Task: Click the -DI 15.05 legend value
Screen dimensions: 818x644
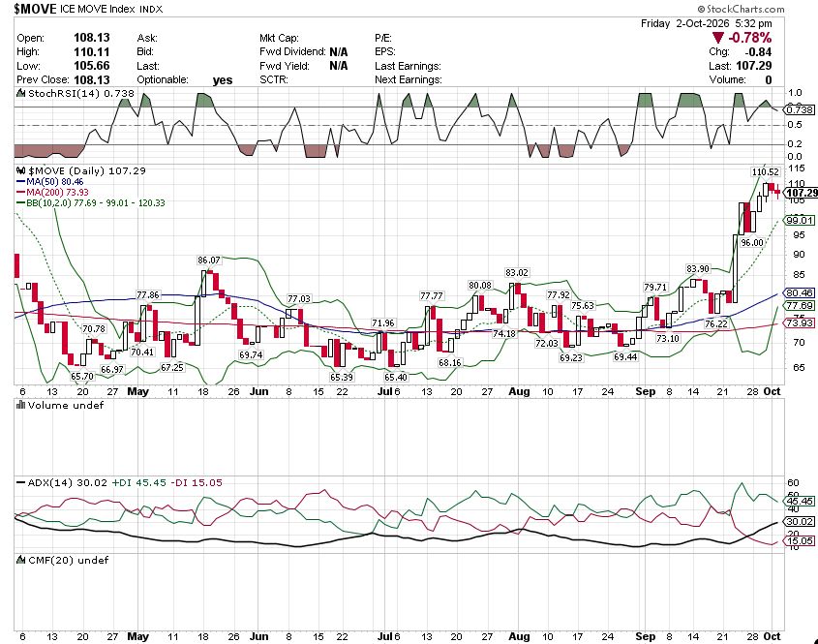Action: coord(197,482)
